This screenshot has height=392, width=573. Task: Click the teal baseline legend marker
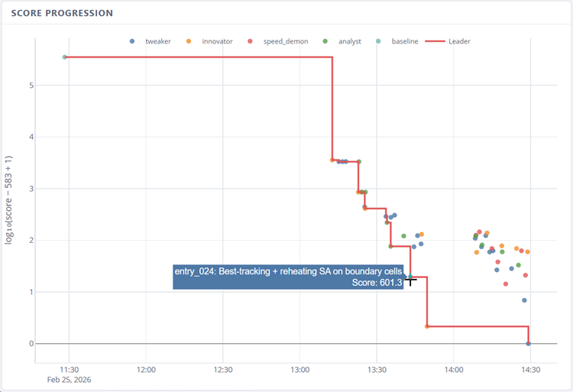click(x=377, y=41)
